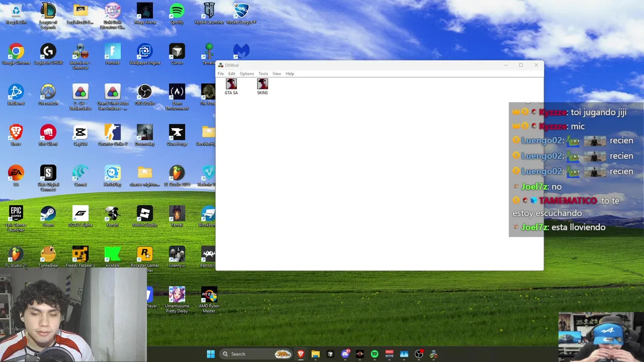Open Brave from the taskbar
Screen dimensions: 644x362
(301, 354)
